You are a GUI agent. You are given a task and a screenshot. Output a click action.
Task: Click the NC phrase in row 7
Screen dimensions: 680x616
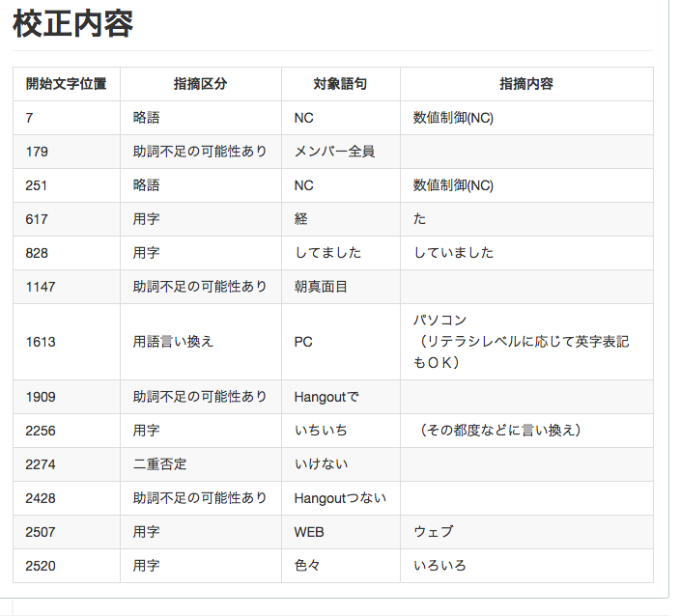pos(303,118)
